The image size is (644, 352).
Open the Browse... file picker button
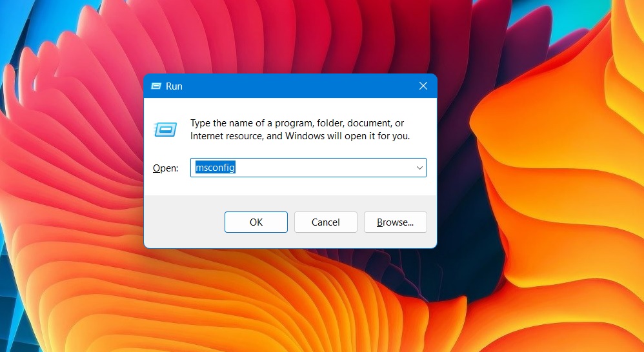[x=395, y=222]
